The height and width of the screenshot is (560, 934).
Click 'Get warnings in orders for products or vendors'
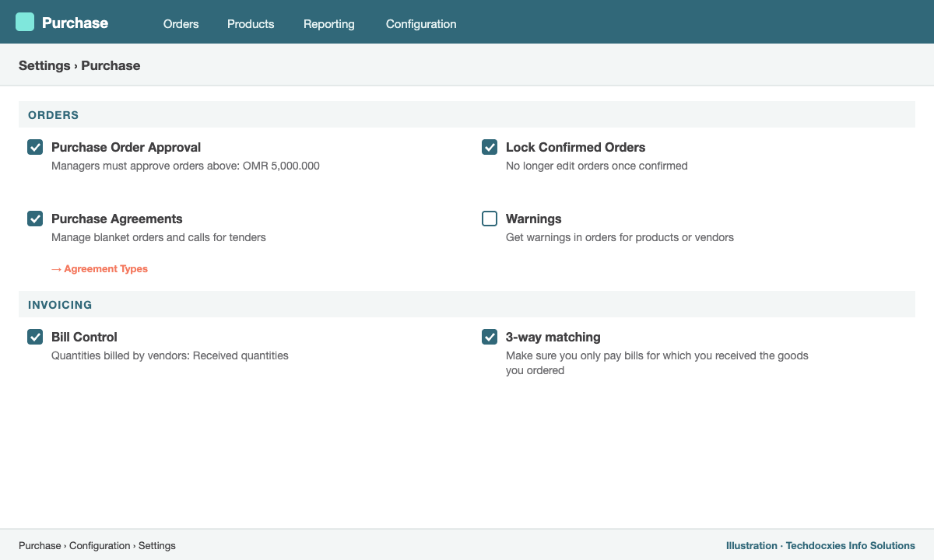tap(620, 237)
